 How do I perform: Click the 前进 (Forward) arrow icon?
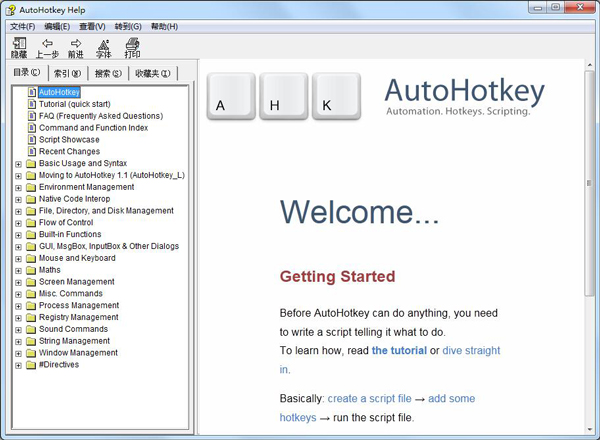click(x=76, y=44)
